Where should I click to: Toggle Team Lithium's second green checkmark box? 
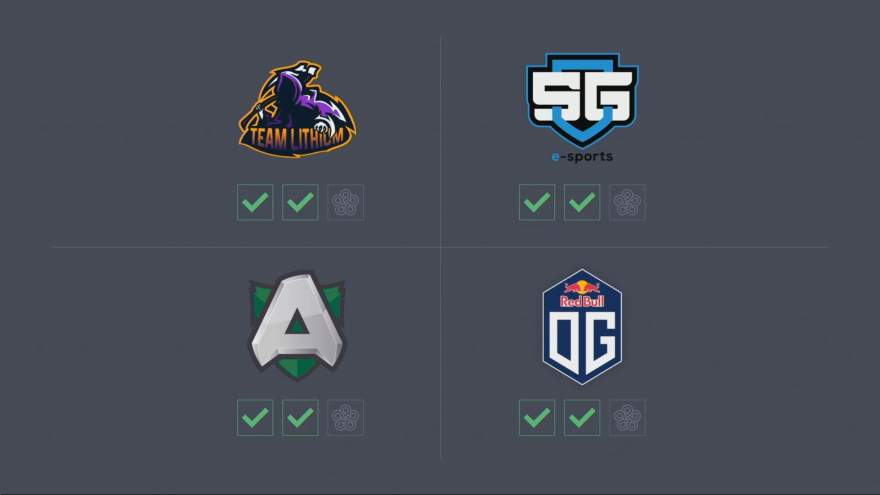tap(300, 202)
